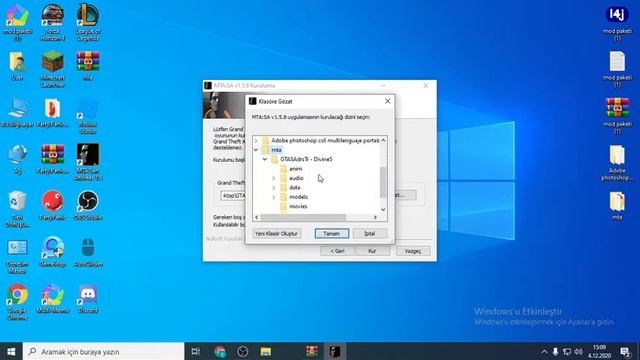Screen dimensions: 640x360
Task: Launch the red-ball PartyPanic game icon
Action: click(x=53, y=205)
